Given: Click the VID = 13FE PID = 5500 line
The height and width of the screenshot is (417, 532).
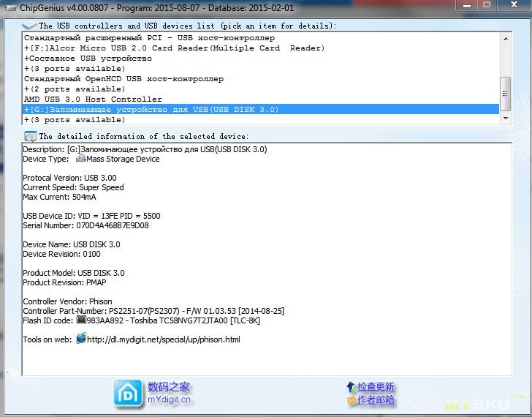Looking at the screenshot, I should pyautogui.click(x=91, y=216).
